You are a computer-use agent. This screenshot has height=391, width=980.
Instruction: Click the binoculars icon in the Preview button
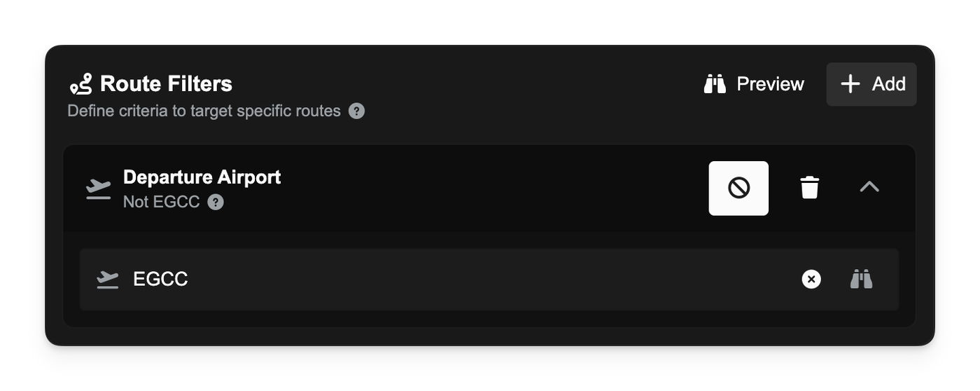[715, 85]
